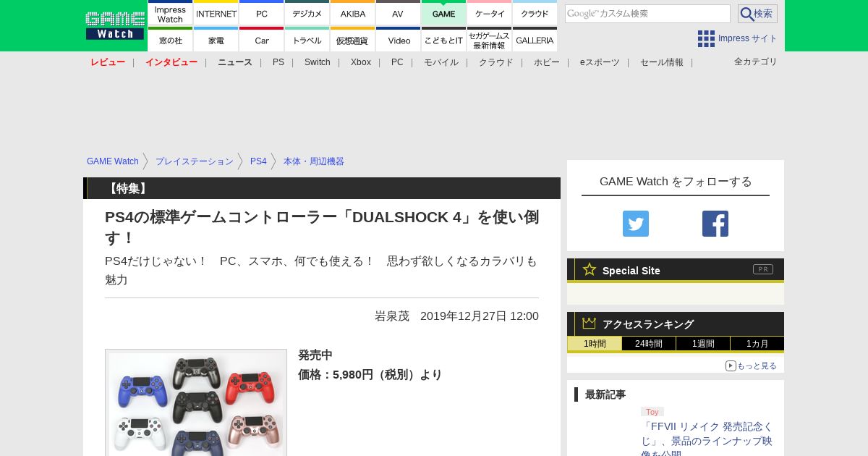Click the Special Site star icon
This screenshot has height=456, width=868.
(590, 269)
